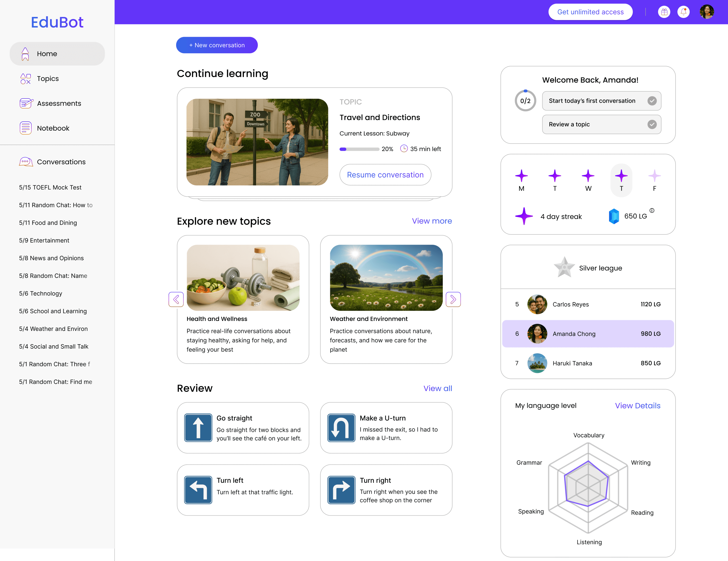This screenshot has height=561, width=728.
Task: Open the Weather and Environment topic thumbnail
Action: point(386,277)
